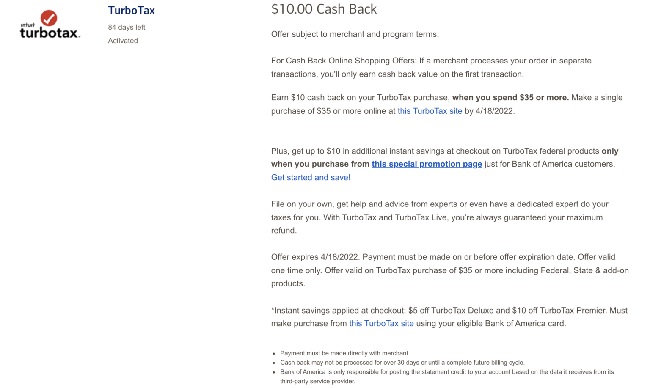Click the '84 days left' label

[126, 27]
